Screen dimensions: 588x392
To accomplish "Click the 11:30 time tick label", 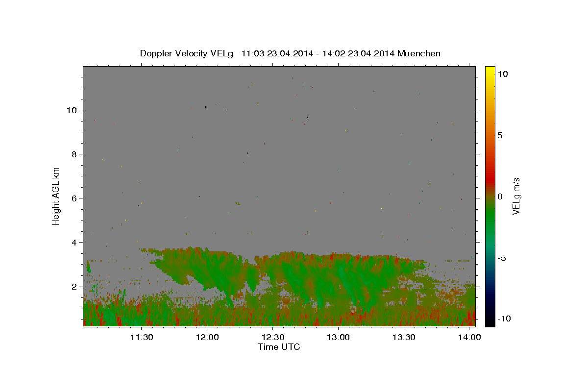I will (142, 338).
